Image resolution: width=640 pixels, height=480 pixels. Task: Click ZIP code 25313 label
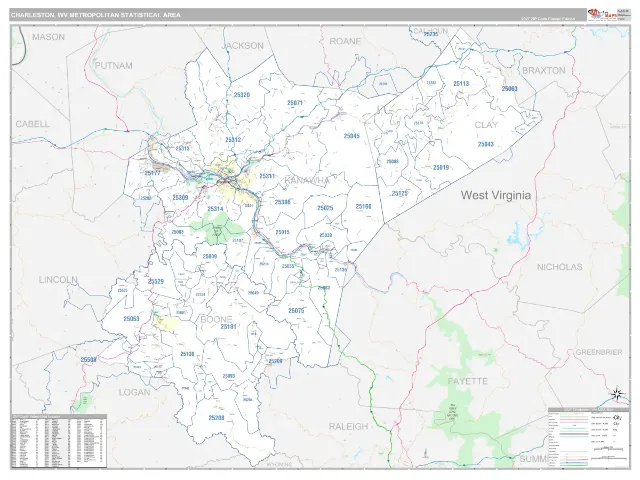click(x=182, y=149)
